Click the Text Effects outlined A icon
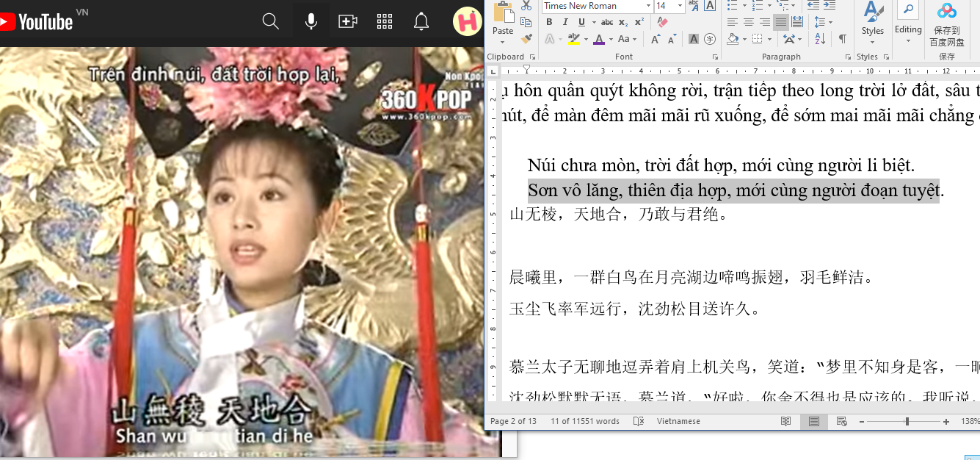 [551, 39]
